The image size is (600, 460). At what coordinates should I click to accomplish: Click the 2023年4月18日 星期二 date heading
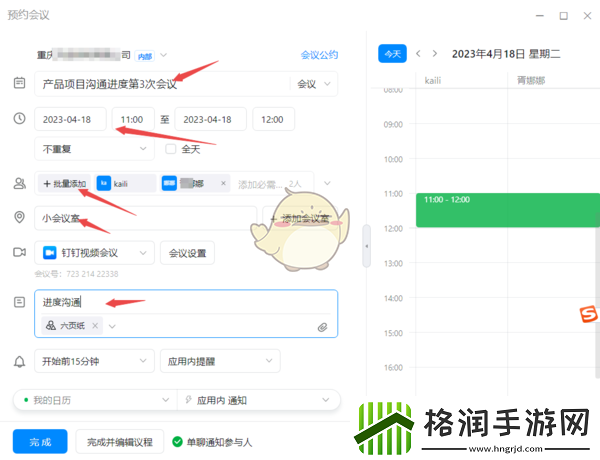(506, 54)
